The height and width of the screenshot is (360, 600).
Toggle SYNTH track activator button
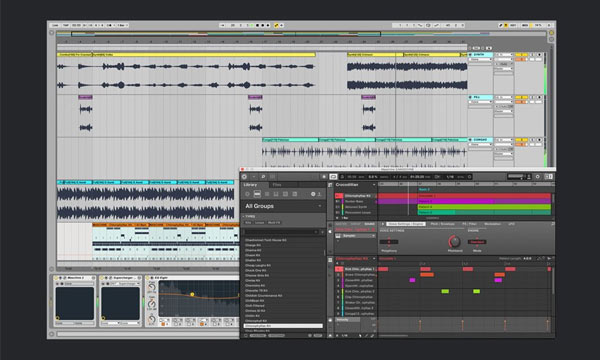click(x=522, y=55)
